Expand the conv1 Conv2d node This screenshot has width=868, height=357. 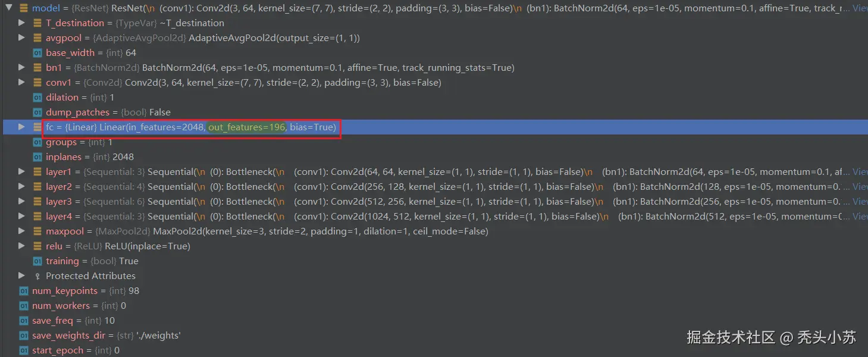click(x=22, y=82)
